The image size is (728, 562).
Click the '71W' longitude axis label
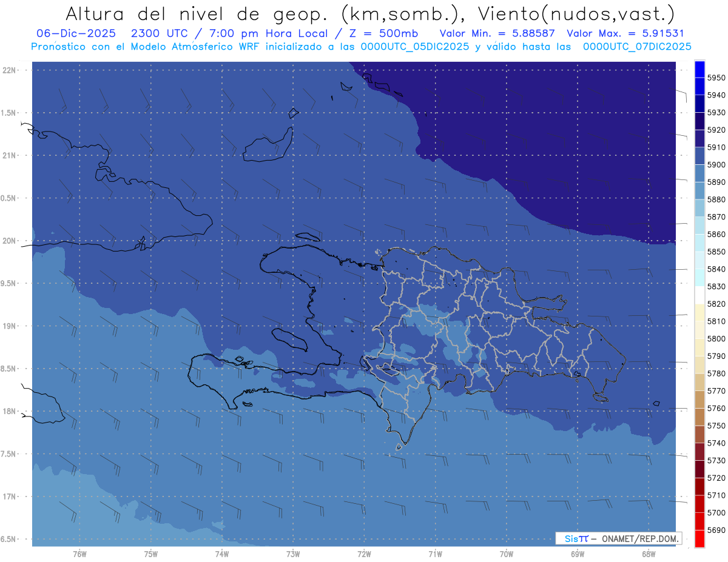435,554
